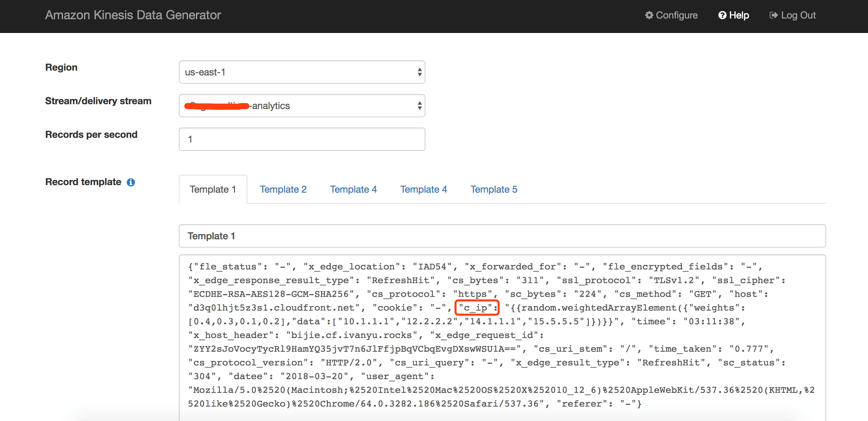Open the first Template 4 tab

(x=353, y=189)
